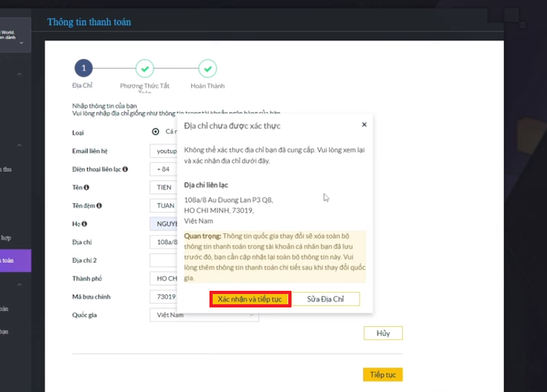The width and height of the screenshot is (547, 392).
Task: Expand the account selector chevron in sidebar
Action: (x=21, y=43)
